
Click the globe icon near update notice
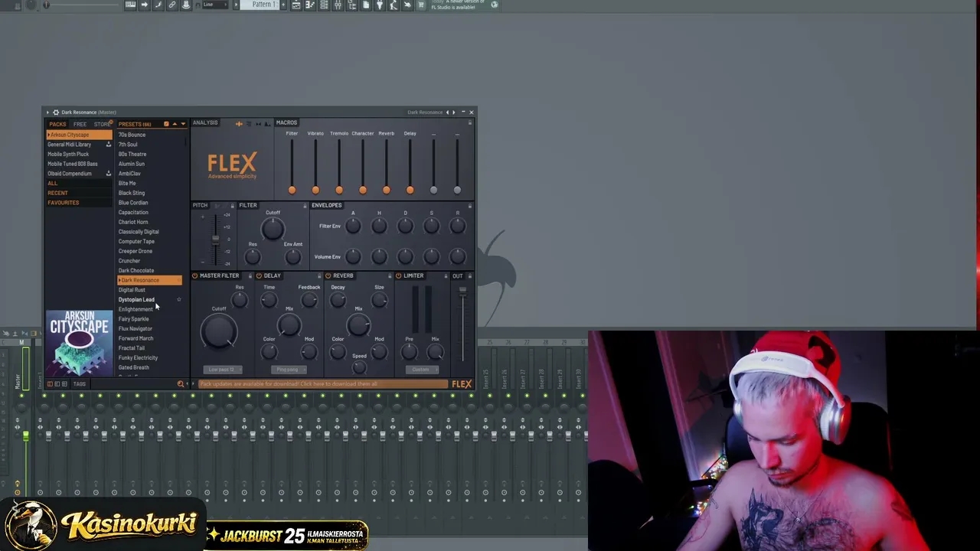pos(494,5)
